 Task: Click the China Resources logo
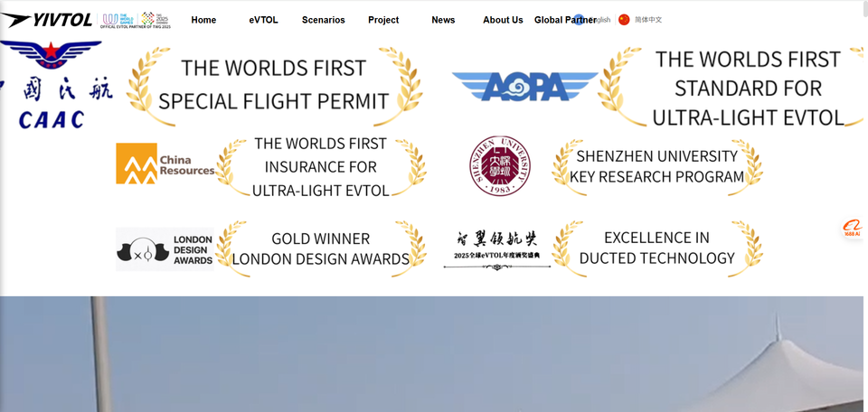[x=165, y=164]
